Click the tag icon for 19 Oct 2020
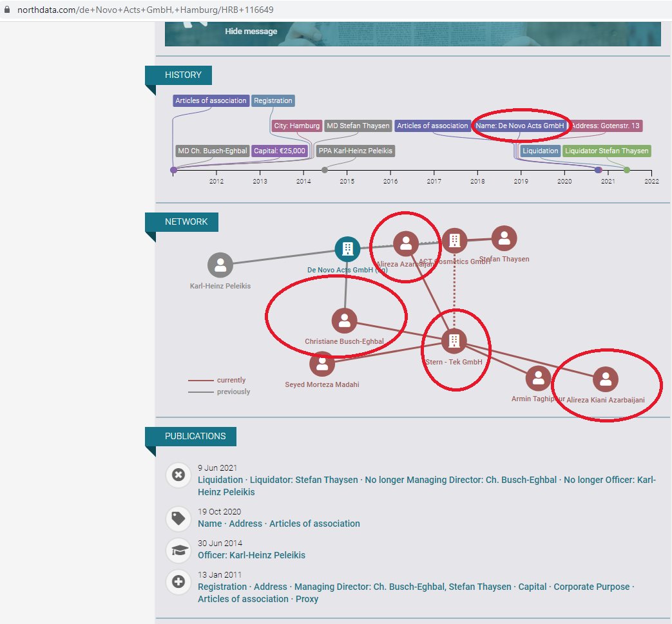The width and height of the screenshot is (672, 624). 178,518
